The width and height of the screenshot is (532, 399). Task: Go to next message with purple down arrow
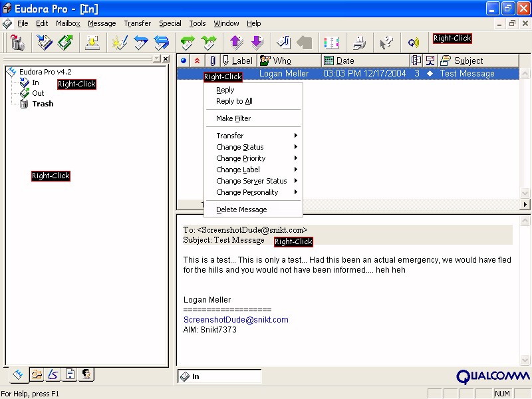(x=257, y=43)
